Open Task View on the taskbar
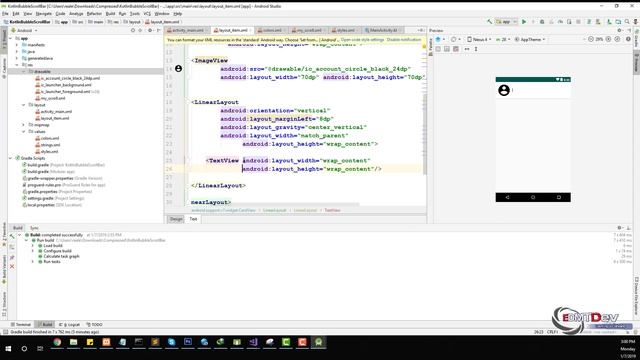Viewport: 640px width, 360px height. point(40,349)
